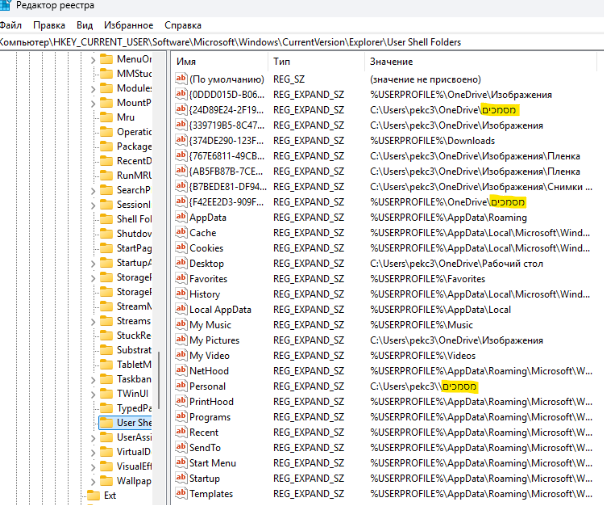Open the Справка menu
604x505 pixels.
(183, 25)
